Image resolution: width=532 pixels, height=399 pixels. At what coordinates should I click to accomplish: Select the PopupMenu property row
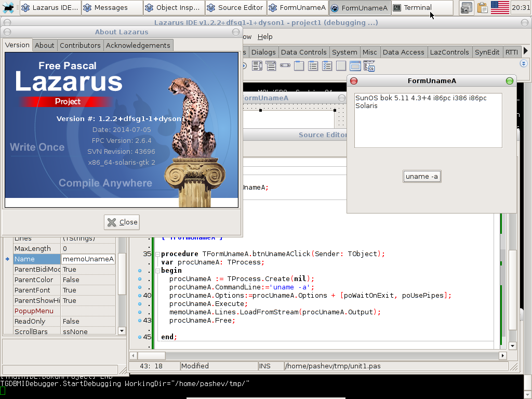64,311
